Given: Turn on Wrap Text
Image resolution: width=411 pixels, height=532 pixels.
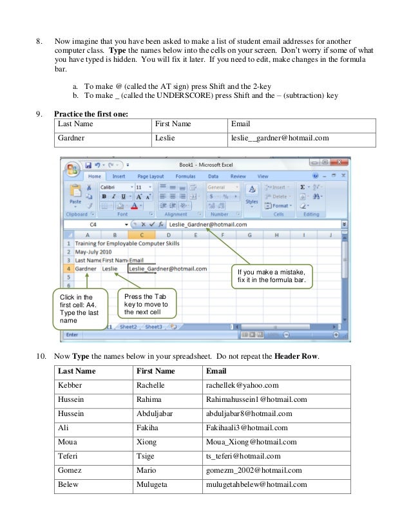Looking at the screenshot, I should pos(193,187).
